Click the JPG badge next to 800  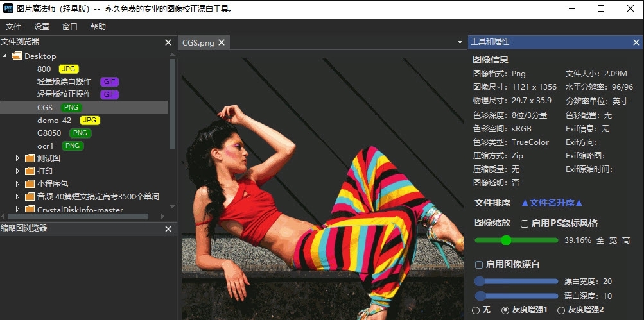[x=68, y=69]
